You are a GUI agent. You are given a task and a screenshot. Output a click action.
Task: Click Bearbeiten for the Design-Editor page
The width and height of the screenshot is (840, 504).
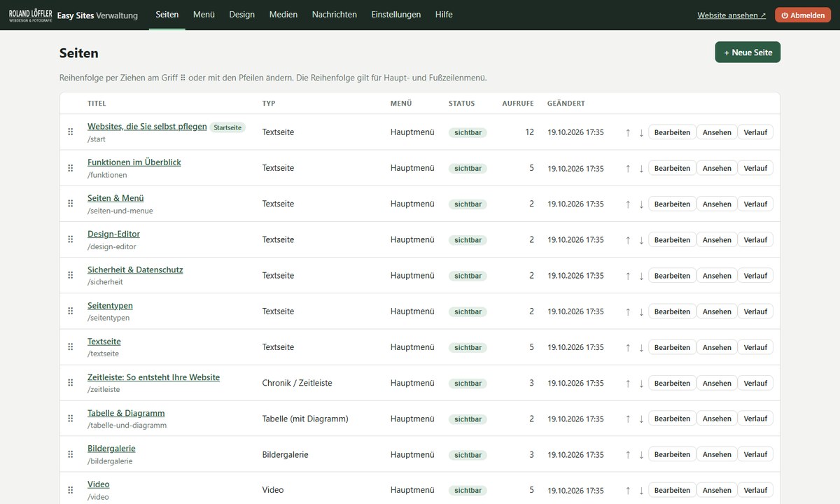[x=672, y=239]
